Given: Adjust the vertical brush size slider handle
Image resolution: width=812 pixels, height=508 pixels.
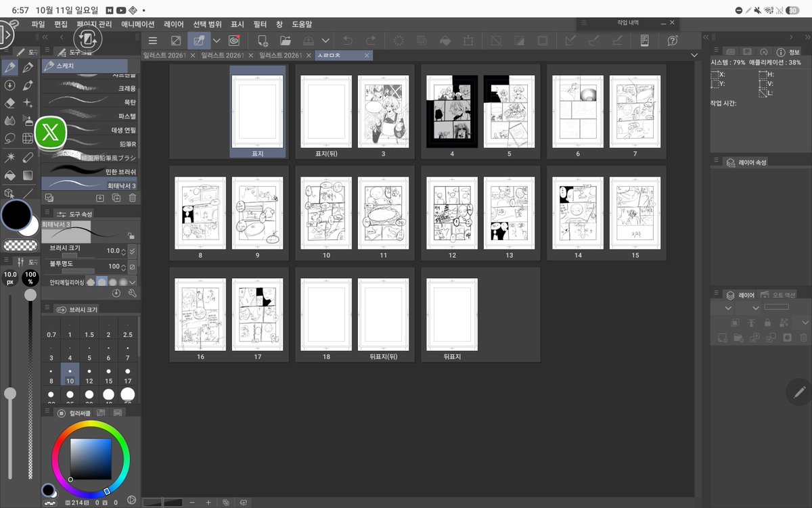Looking at the screenshot, I should 10,393.
